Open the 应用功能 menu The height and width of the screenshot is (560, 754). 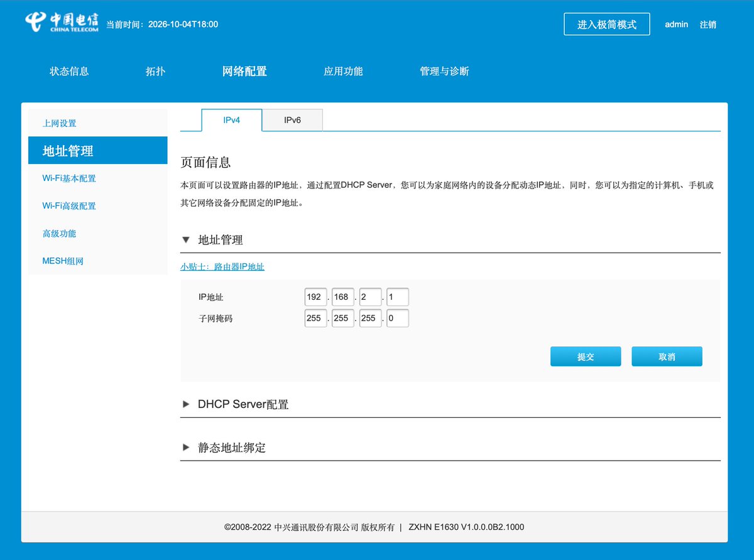pyautogui.click(x=343, y=71)
